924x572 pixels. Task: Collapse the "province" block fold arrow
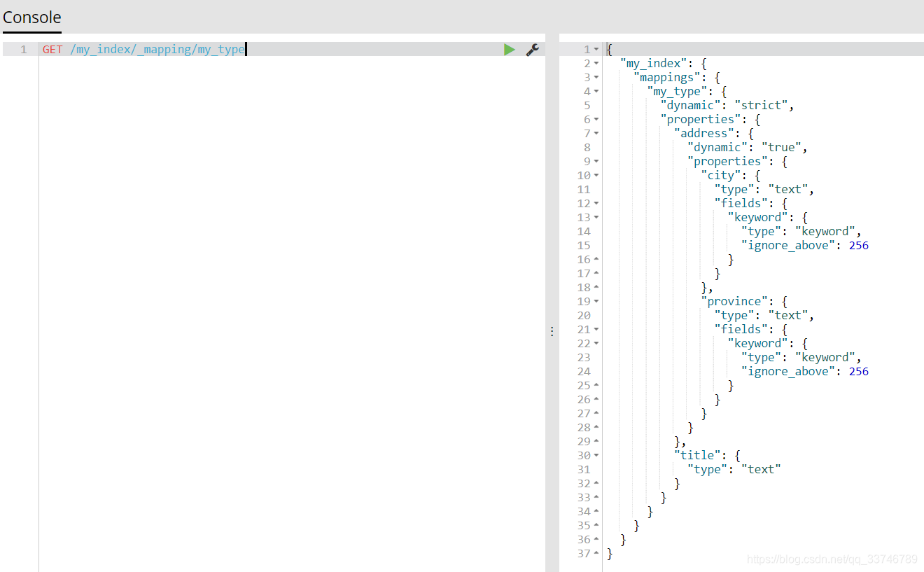point(596,302)
